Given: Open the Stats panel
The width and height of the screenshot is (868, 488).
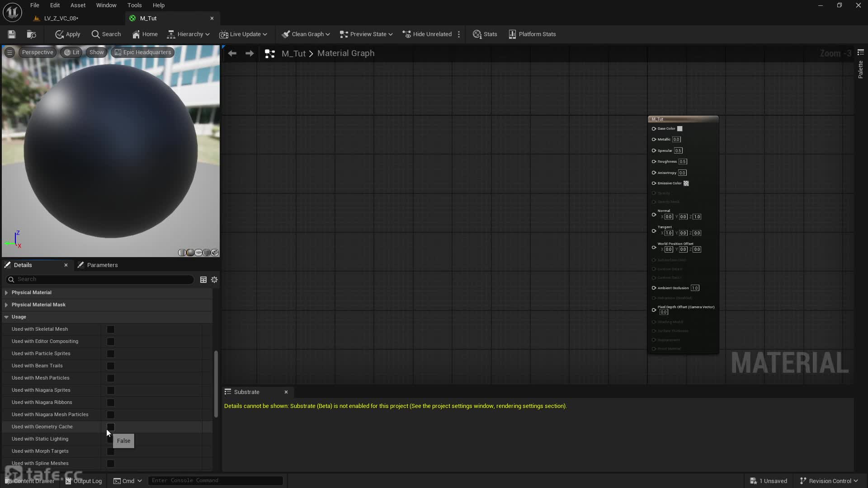Looking at the screenshot, I should [x=485, y=34].
